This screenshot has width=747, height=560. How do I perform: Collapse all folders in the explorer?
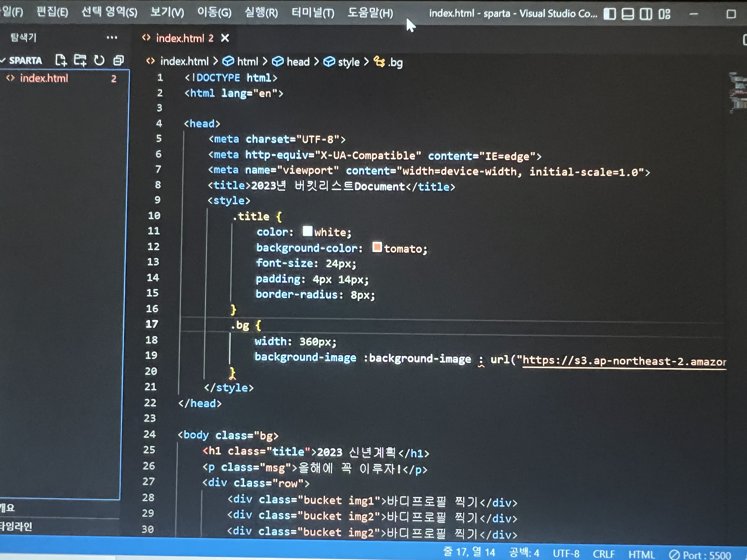click(x=119, y=60)
